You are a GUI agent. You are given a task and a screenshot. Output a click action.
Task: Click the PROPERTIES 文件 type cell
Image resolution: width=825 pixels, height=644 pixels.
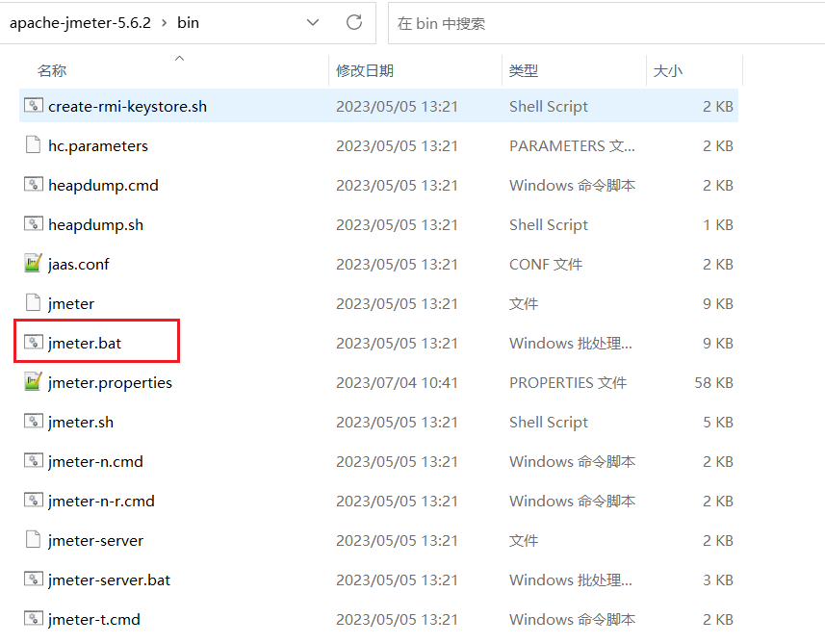(x=568, y=382)
